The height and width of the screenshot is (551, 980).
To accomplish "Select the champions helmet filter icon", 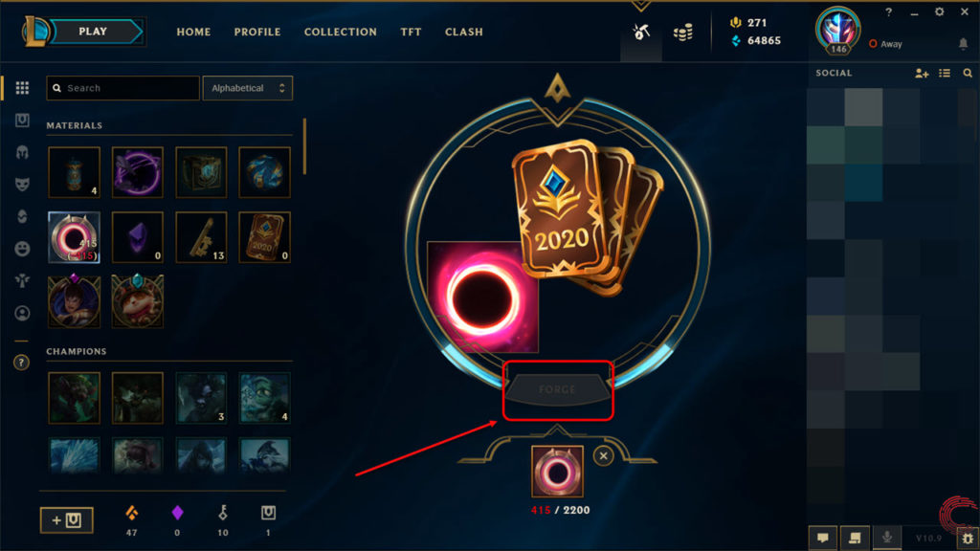I will click(22, 152).
